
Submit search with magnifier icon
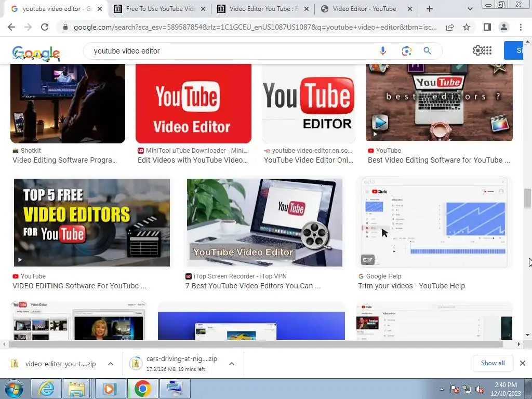click(427, 51)
